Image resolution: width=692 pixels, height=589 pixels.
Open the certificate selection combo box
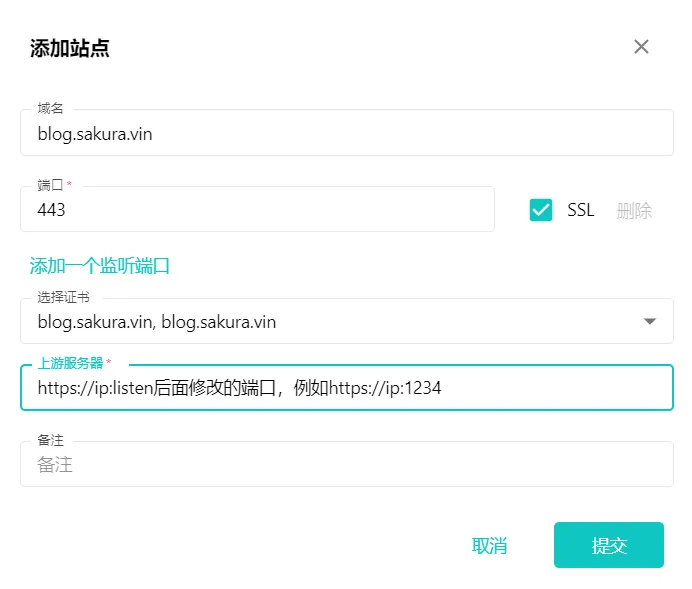pos(330,322)
